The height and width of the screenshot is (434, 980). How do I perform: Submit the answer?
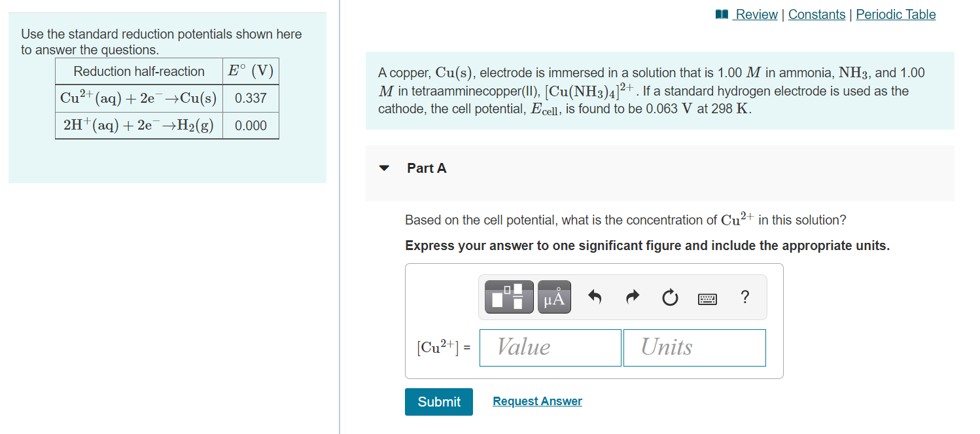pyautogui.click(x=438, y=401)
